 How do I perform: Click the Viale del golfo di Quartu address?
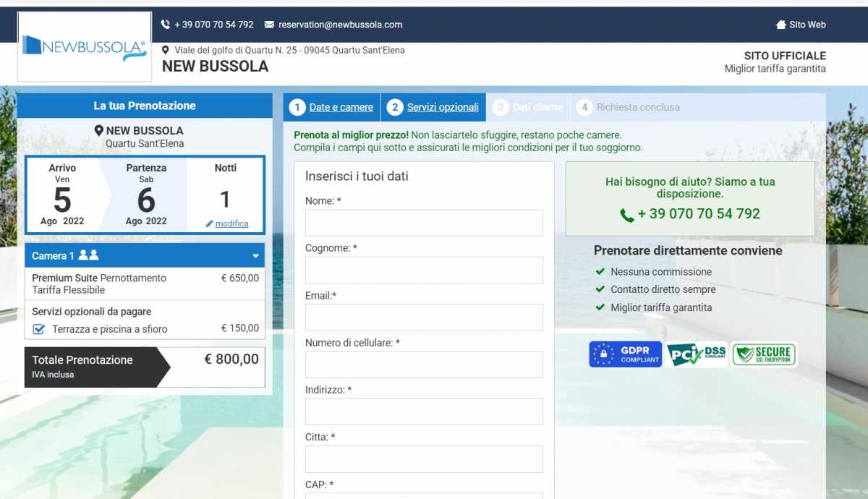pyautogui.click(x=289, y=51)
